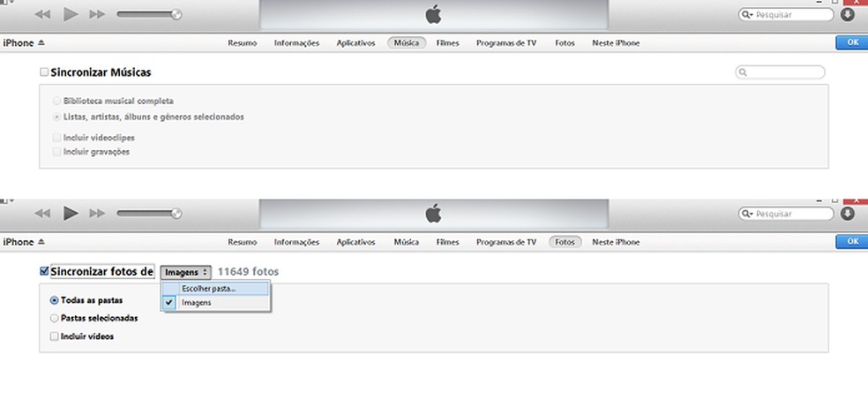The width and height of the screenshot is (868, 393).
Task: Select Biblioteca musical completa radio option
Action: coord(56,101)
